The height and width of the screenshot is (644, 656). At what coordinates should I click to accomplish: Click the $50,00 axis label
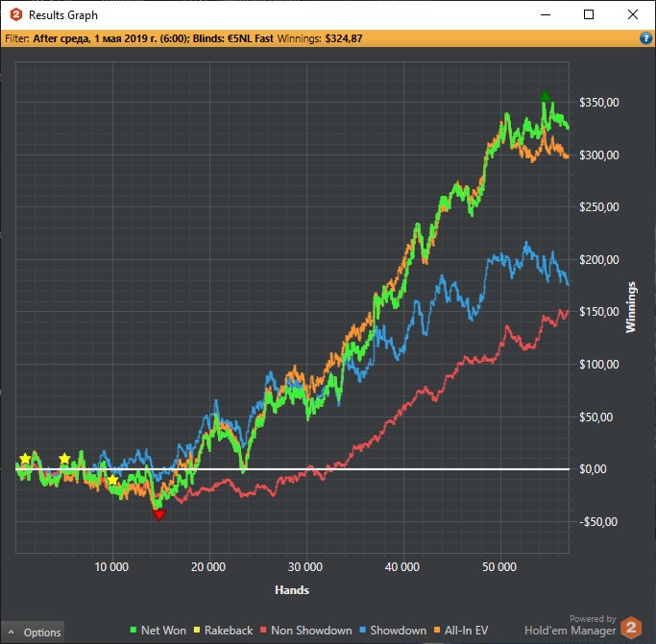coord(595,417)
